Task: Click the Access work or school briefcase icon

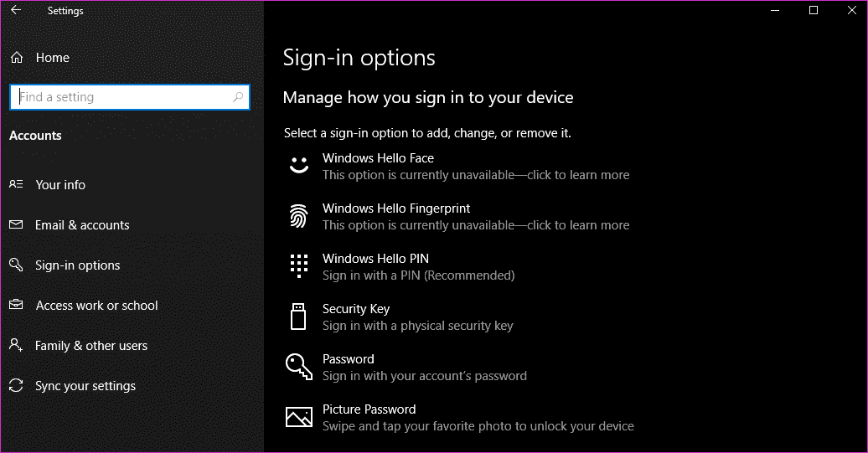Action: [16, 305]
